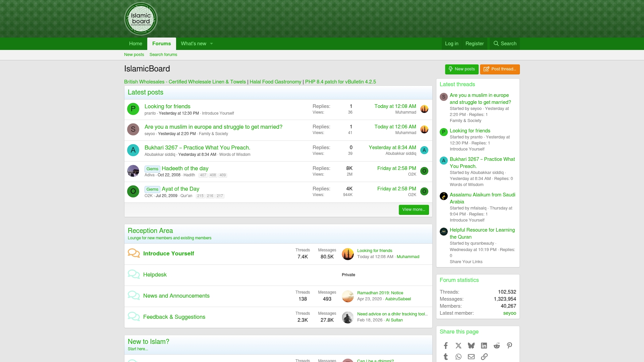Click Gems prefix on Hadeeth of the day
The width and height of the screenshot is (644, 362).
[152, 169]
